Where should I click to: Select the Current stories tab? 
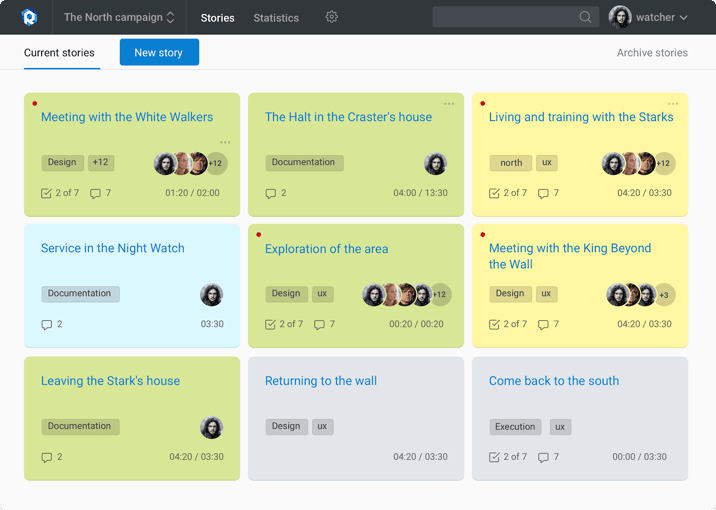(59, 53)
